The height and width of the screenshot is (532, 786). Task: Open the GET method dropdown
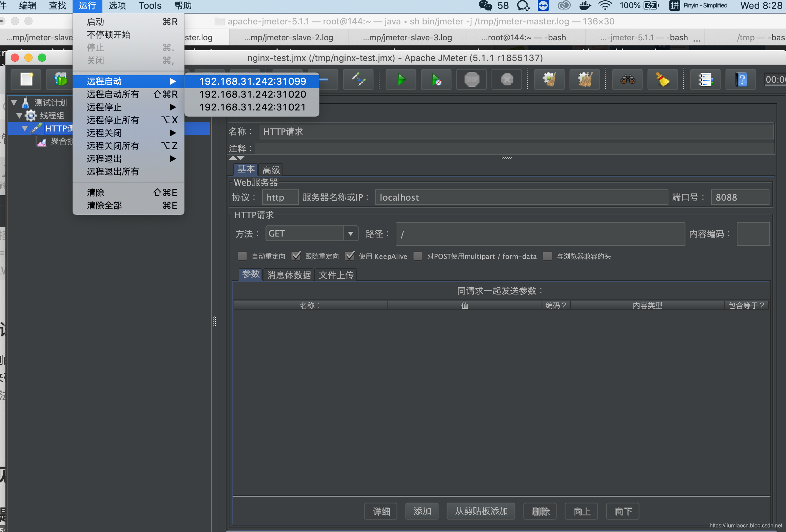312,233
